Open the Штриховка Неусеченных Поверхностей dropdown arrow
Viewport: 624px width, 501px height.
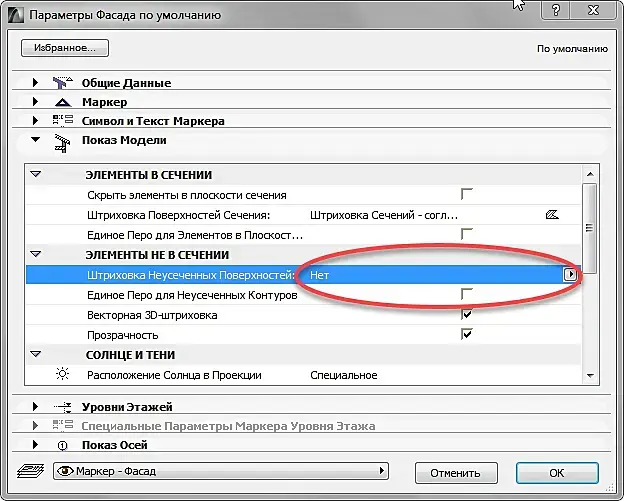[570, 274]
